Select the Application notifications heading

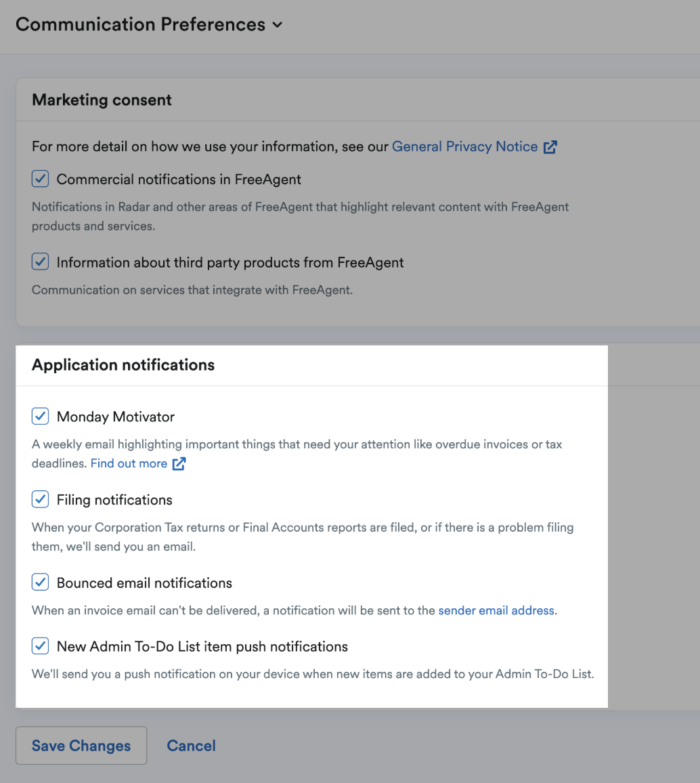coord(123,365)
